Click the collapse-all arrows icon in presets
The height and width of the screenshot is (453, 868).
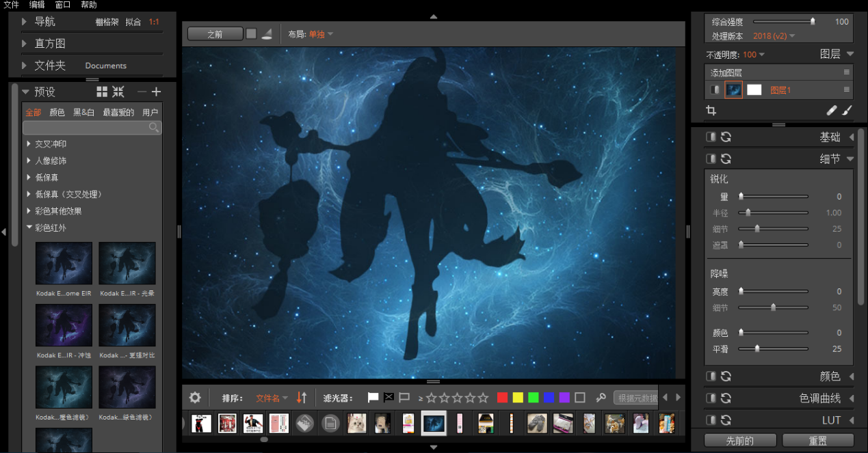(x=118, y=92)
